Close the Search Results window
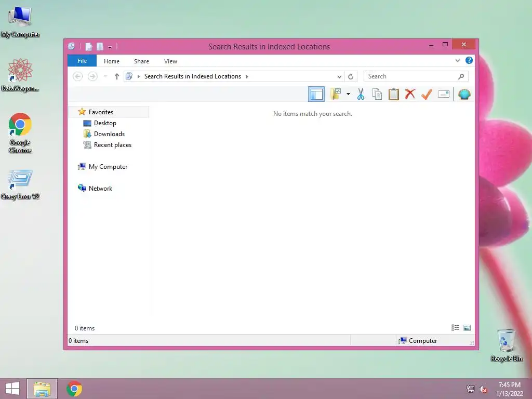The image size is (532, 399). 464,45
